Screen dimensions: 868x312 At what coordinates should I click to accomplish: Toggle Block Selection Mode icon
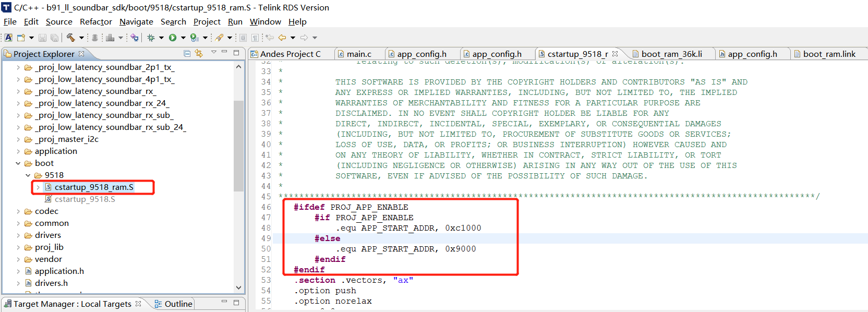click(x=243, y=38)
